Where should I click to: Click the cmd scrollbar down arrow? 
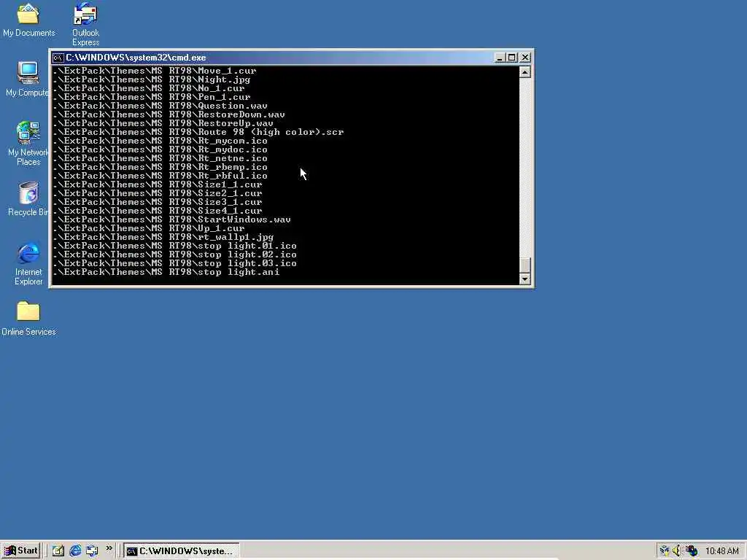tap(525, 279)
